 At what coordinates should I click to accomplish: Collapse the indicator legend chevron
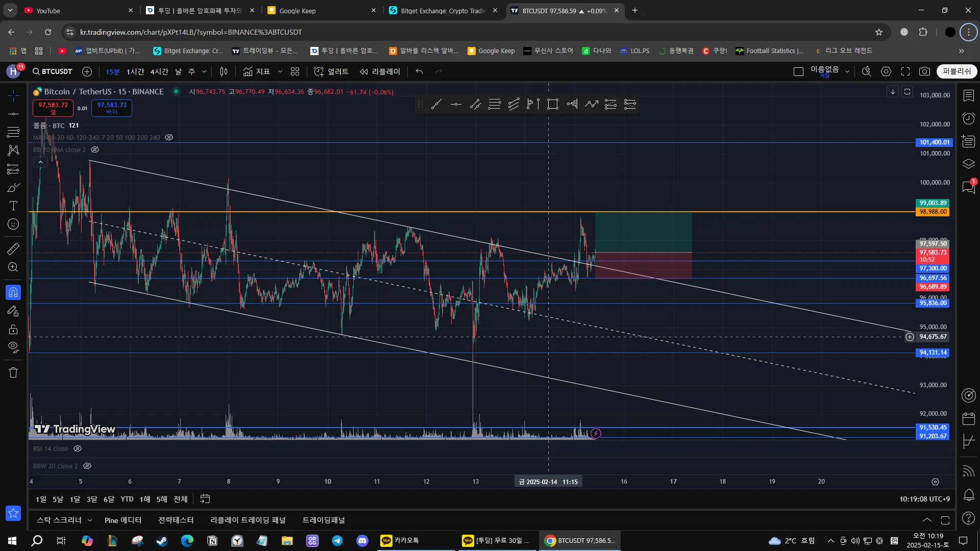(40, 162)
